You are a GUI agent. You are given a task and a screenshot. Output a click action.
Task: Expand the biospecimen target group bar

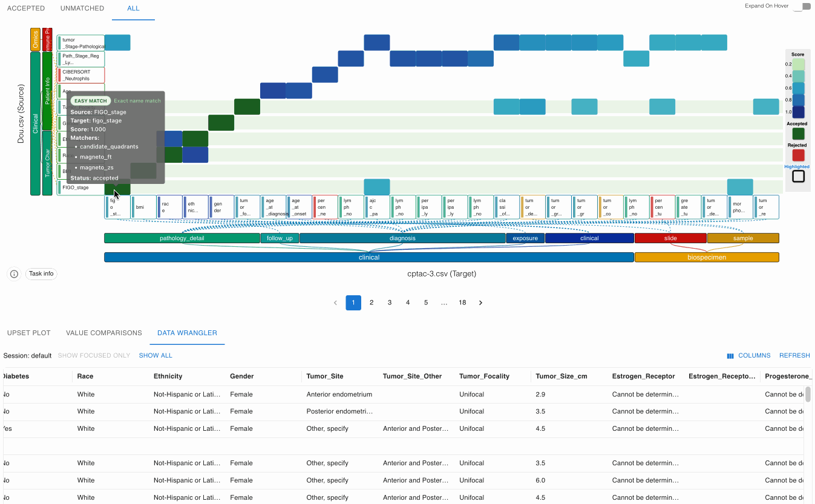[706, 257]
